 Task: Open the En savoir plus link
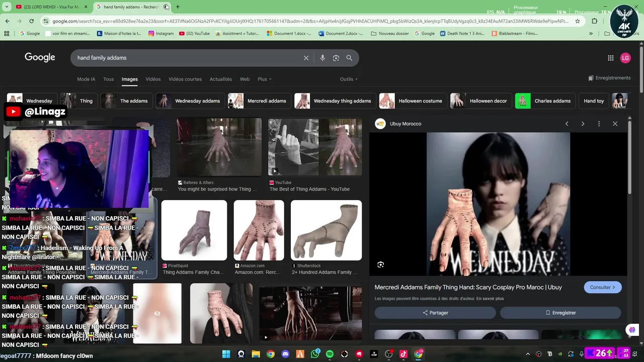(490, 299)
